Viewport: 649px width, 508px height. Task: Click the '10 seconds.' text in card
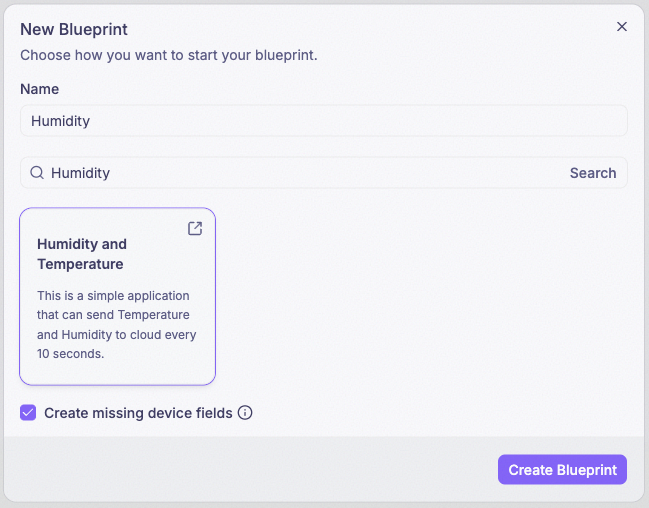70,354
